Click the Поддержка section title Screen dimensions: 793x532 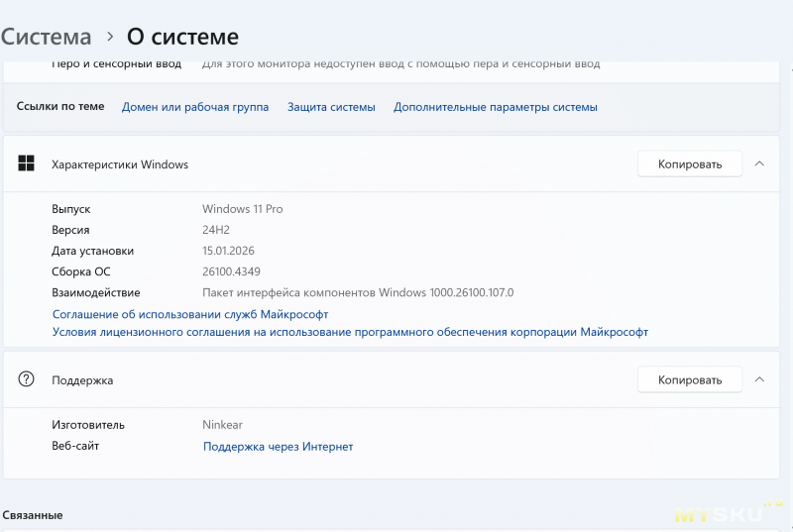(82, 379)
